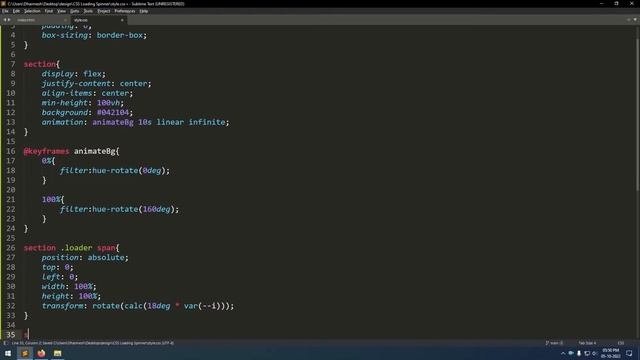Image resolution: width=640 pixels, height=360 pixels.
Task: Open the CSS syntax selector
Action: [x=621, y=343]
